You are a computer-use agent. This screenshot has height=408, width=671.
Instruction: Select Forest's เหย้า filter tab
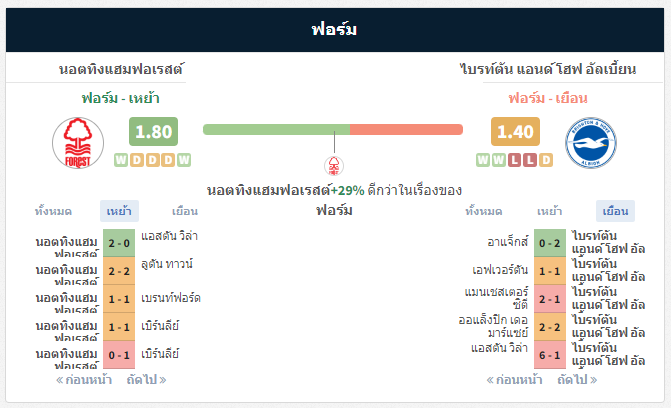tap(119, 211)
